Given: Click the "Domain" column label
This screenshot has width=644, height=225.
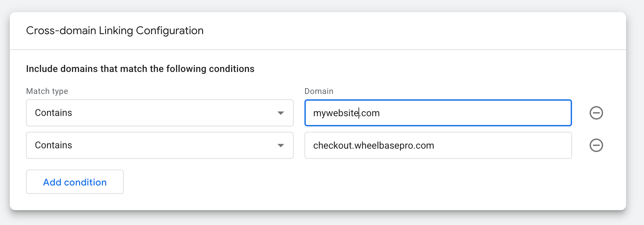Looking at the screenshot, I should [x=319, y=91].
